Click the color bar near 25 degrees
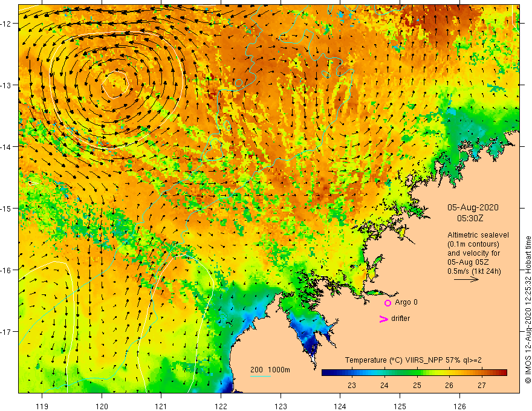The image size is (532, 411). [x=417, y=373]
